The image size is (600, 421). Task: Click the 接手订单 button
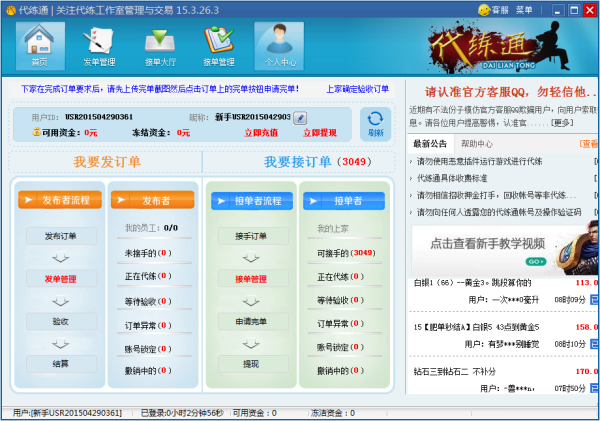point(252,236)
